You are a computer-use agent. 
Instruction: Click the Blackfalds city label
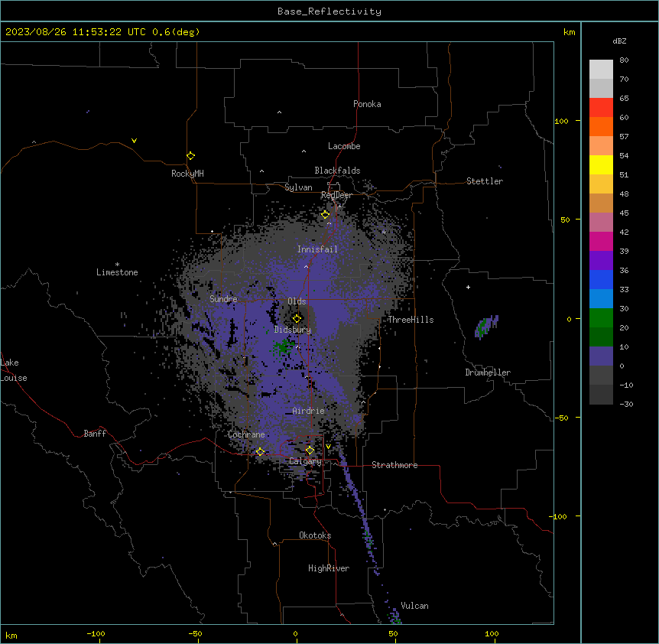coord(337,171)
